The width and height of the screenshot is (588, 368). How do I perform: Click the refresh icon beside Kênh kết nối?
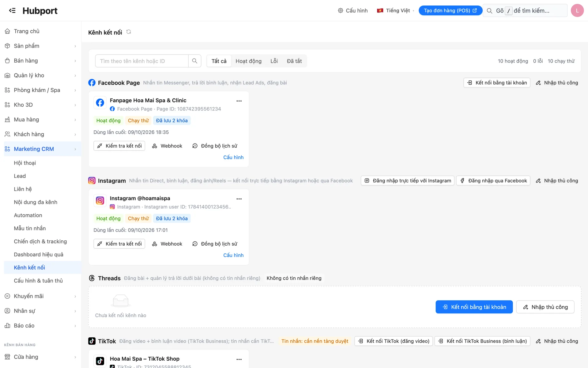129,32
